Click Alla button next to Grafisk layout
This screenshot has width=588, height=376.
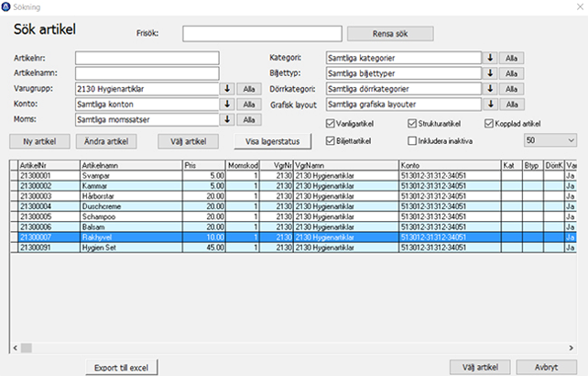pos(511,105)
